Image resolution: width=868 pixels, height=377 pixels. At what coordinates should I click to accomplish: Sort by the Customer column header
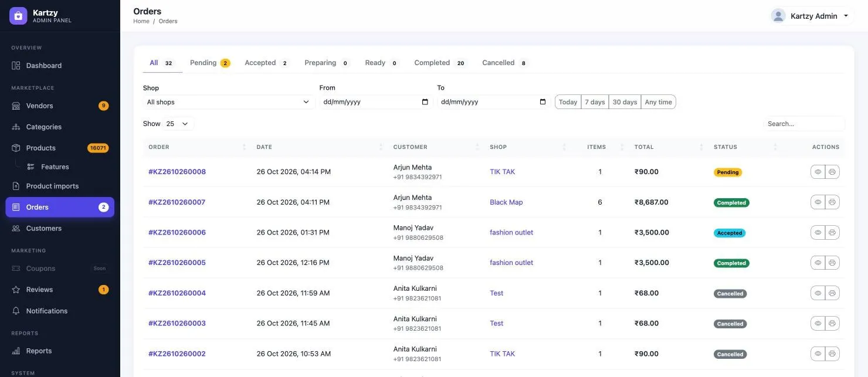point(436,147)
